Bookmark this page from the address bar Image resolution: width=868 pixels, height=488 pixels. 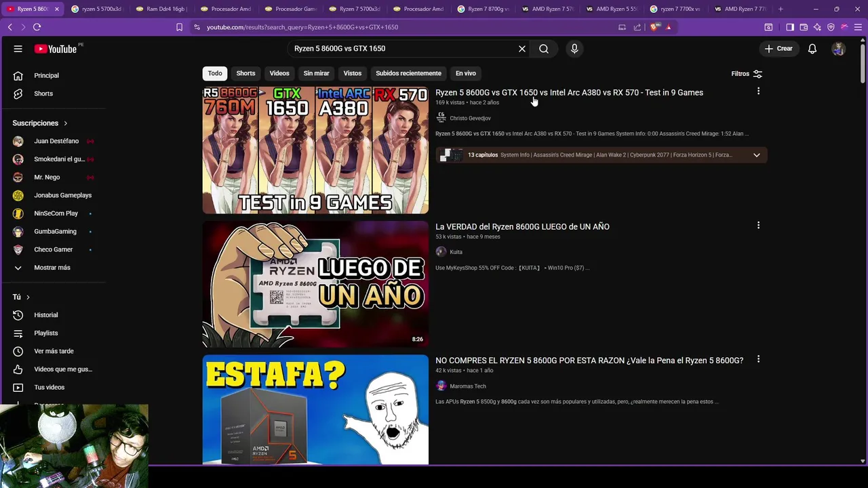(x=179, y=27)
